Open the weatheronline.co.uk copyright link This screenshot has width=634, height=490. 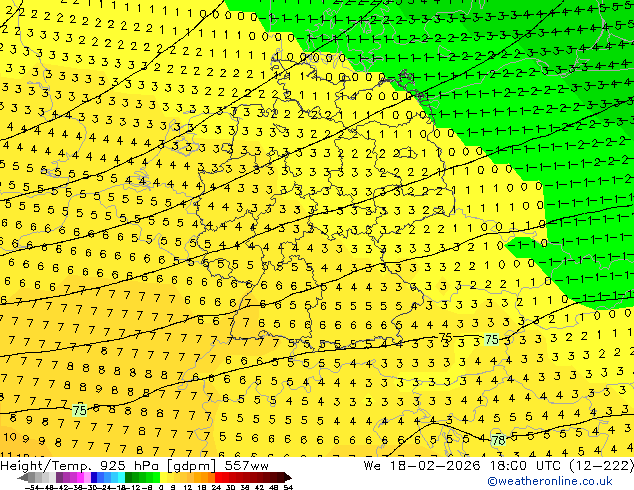click(x=550, y=482)
